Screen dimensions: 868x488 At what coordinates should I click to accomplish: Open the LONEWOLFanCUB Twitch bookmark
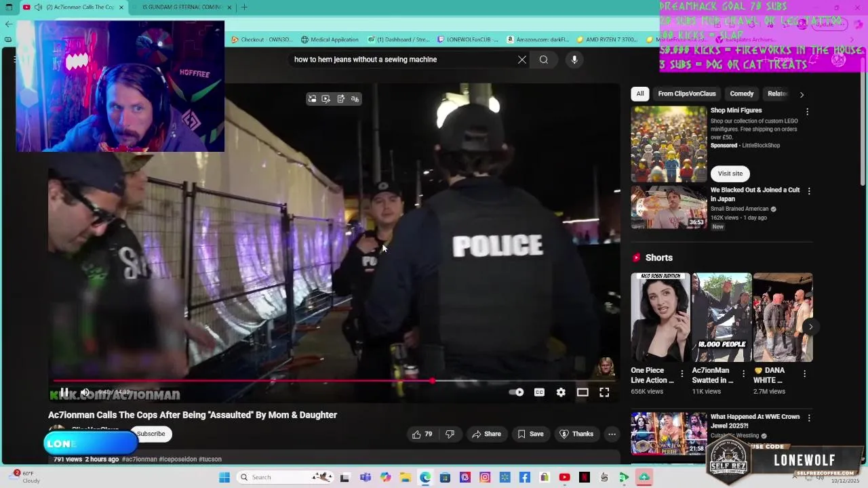468,39
